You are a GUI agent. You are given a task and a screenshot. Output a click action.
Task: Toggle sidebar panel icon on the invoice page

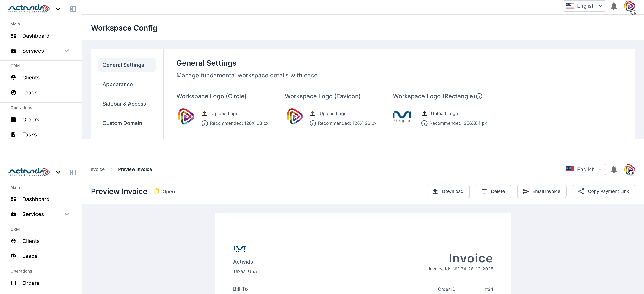tap(73, 172)
